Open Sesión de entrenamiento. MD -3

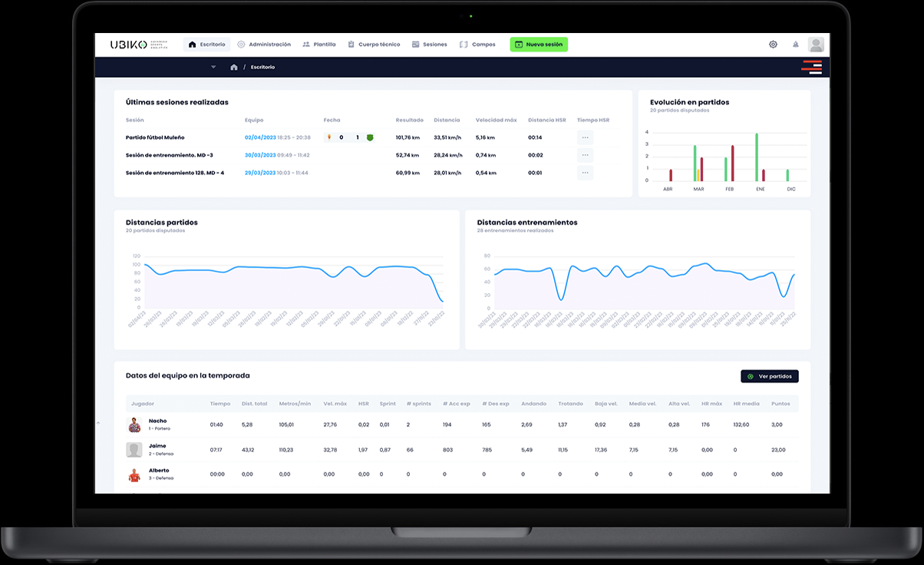tap(170, 155)
